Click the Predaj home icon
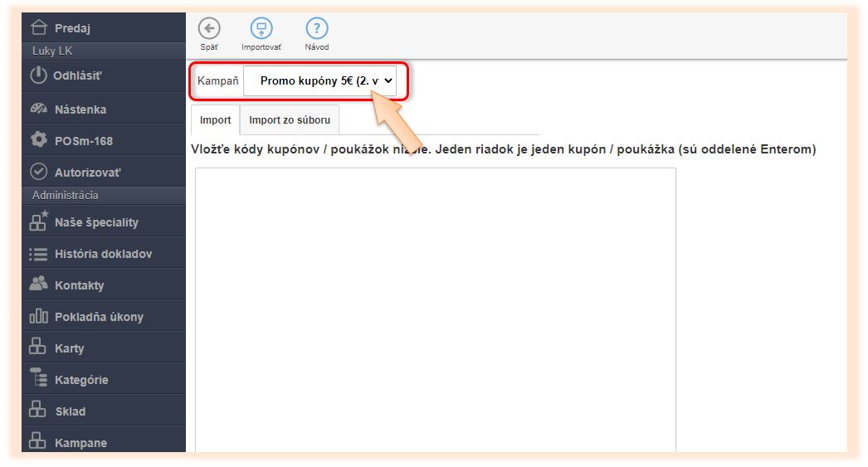 [x=38, y=28]
